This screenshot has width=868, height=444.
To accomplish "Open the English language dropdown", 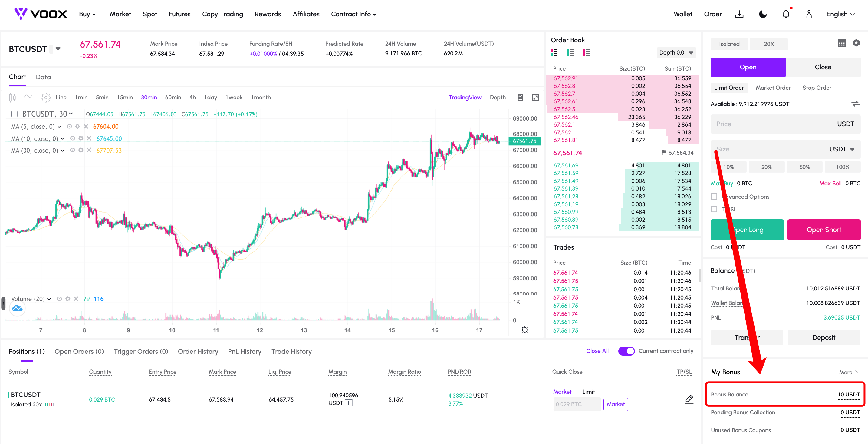I will (840, 14).
